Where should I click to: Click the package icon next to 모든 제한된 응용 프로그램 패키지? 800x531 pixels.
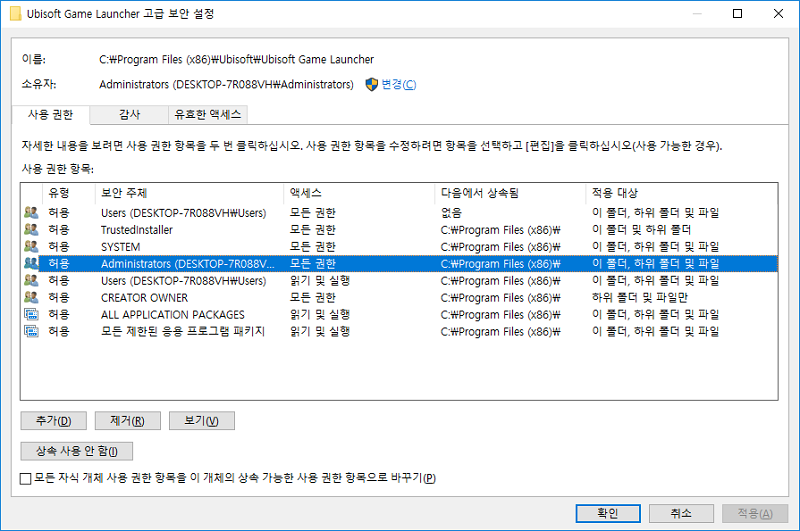point(31,331)
